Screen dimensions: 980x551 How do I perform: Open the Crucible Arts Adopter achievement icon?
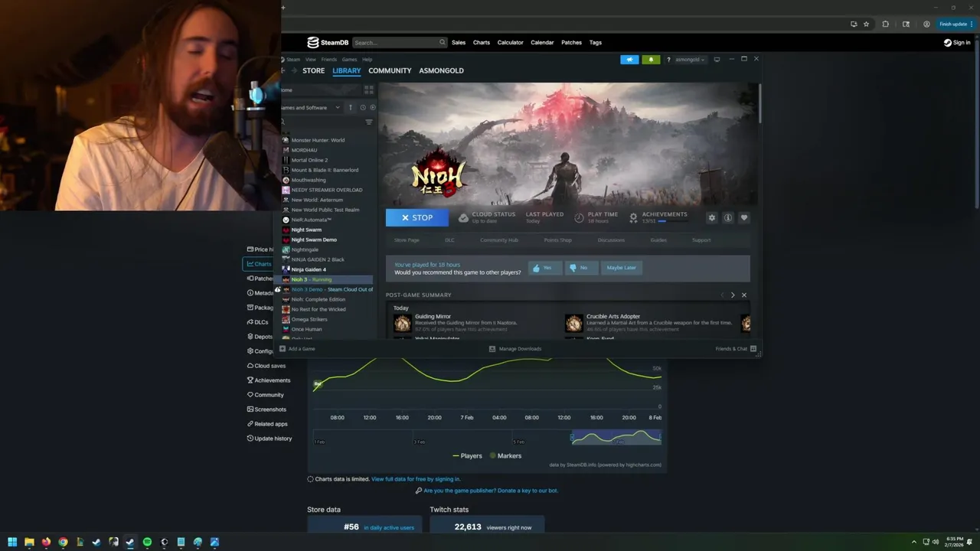click(x=573, y=323)
